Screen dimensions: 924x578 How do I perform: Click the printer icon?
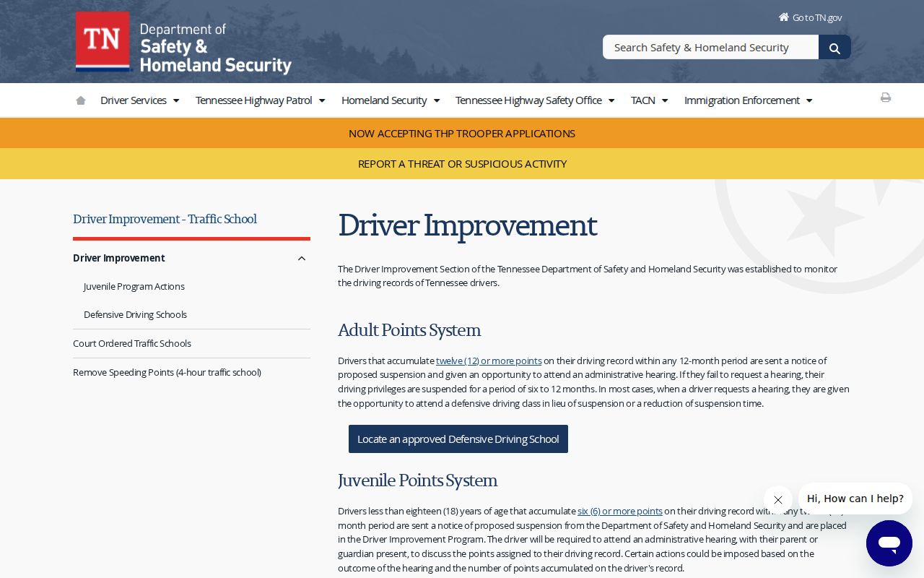(x=886, y=98)
